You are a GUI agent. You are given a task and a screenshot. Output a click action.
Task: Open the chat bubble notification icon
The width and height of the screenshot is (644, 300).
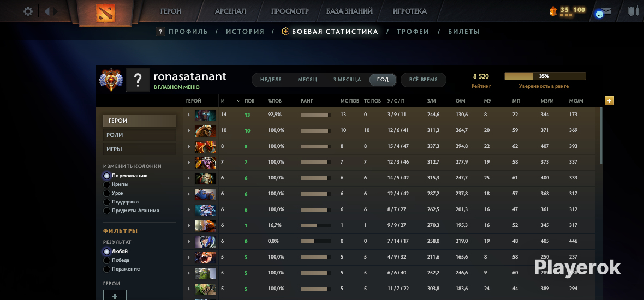(600, 14)
